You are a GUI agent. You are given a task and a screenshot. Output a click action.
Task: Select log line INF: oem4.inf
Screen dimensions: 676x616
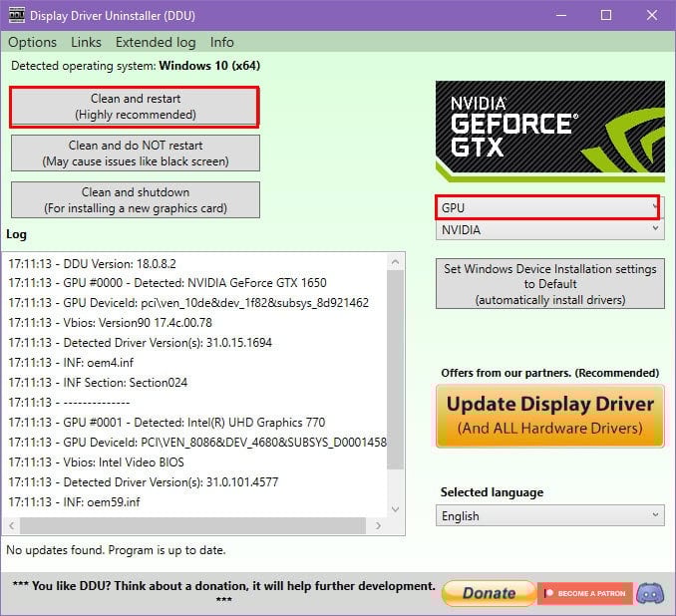[71, 362]
